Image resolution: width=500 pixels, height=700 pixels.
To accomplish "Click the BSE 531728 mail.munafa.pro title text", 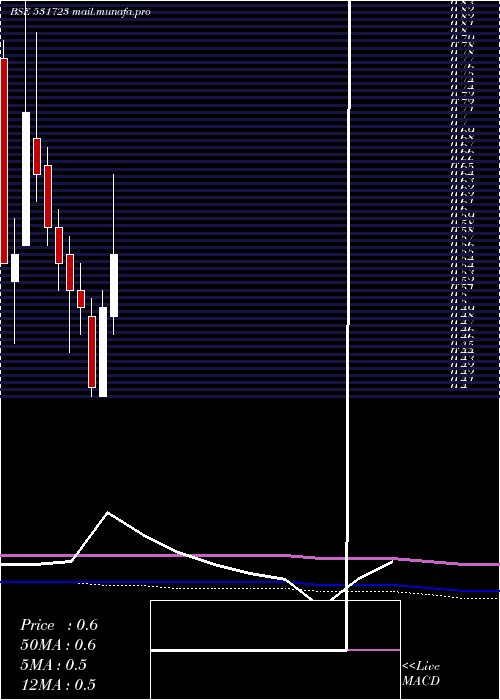I will click(80, 12).
